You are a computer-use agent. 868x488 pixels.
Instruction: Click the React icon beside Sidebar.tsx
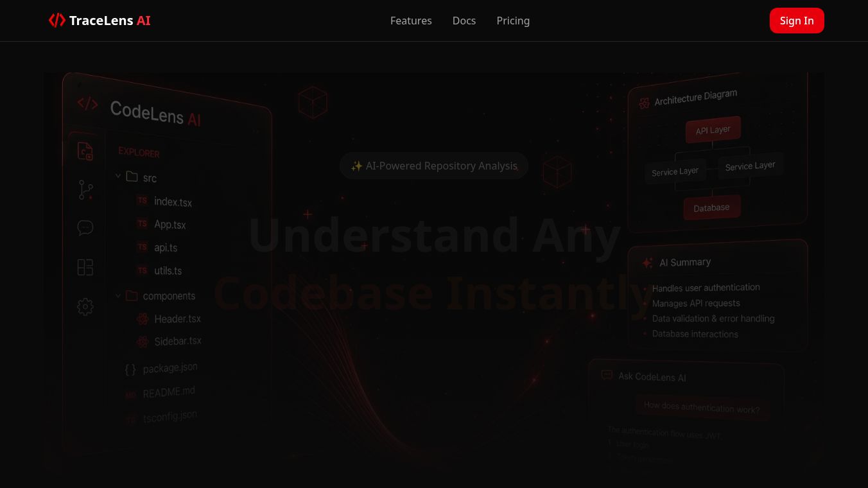click(x=143, y=342)
